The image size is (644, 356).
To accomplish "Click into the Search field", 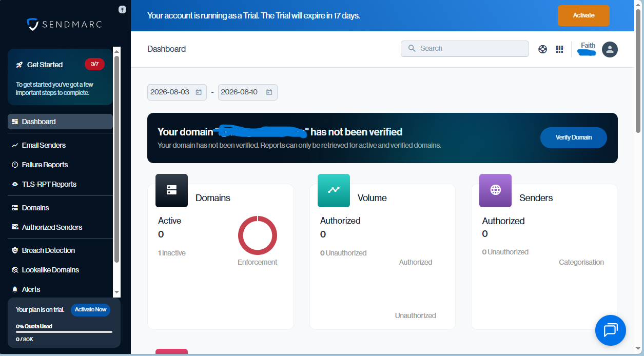I will click(x=465, y=49).
